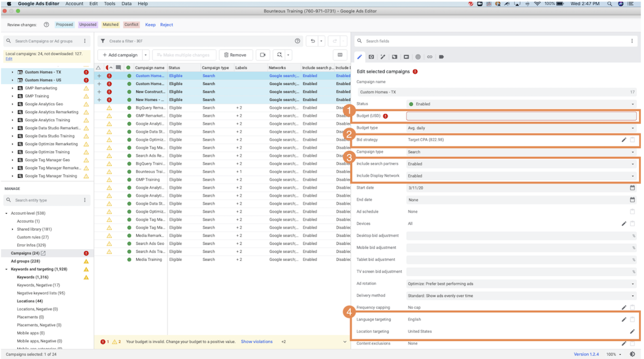Open 100% zoom level dropdown
The height and width of the screenshot is (359, 644).
pos(614,354)
